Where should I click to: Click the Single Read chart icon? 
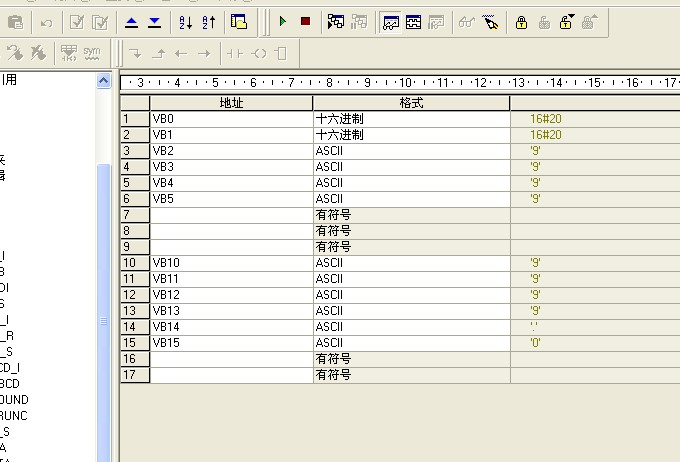[x=413, y=22]
